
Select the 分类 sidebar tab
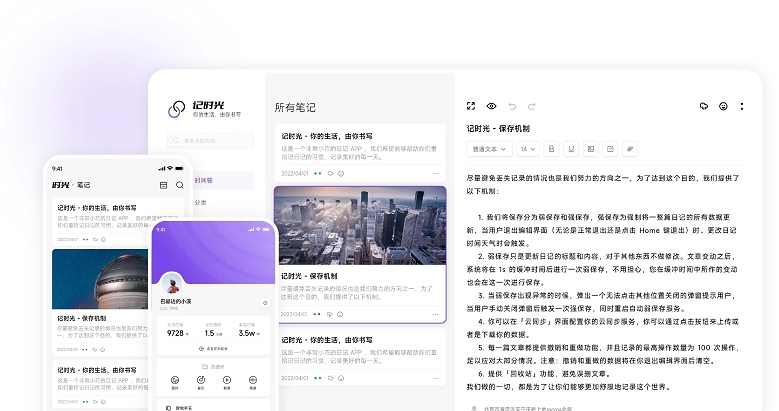(200, 203)
